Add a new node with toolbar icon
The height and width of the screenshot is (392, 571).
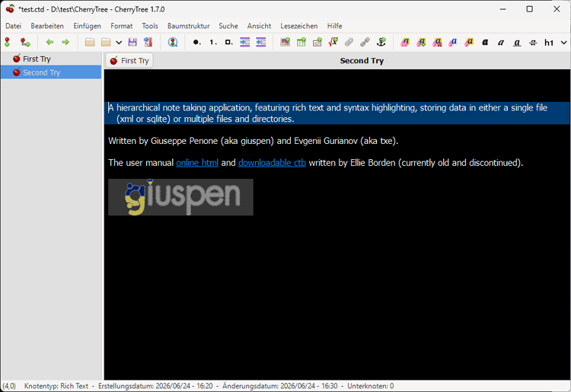click(8, 42)
